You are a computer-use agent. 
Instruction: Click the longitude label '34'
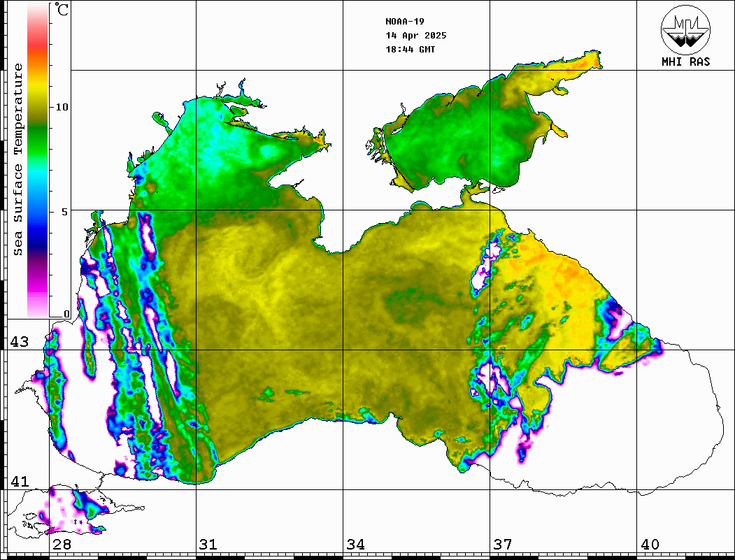click(355, 544)
